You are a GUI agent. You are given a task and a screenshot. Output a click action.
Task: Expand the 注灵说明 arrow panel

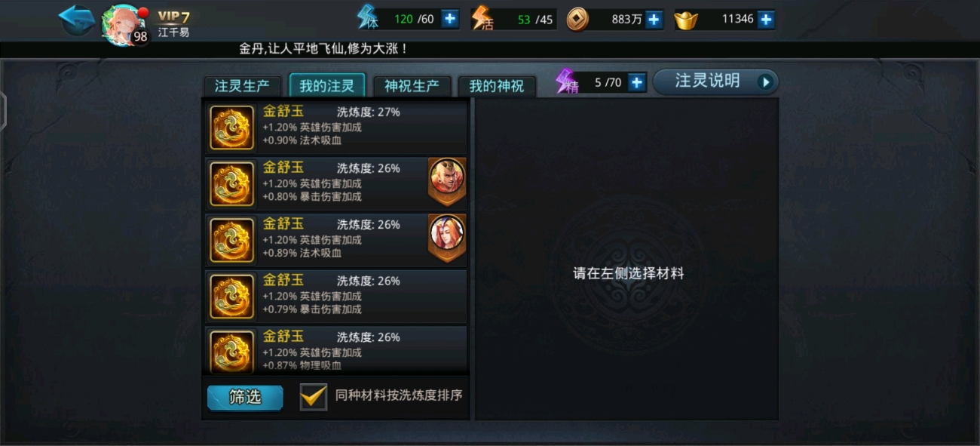pyautogui.click(x=715, y=82)
